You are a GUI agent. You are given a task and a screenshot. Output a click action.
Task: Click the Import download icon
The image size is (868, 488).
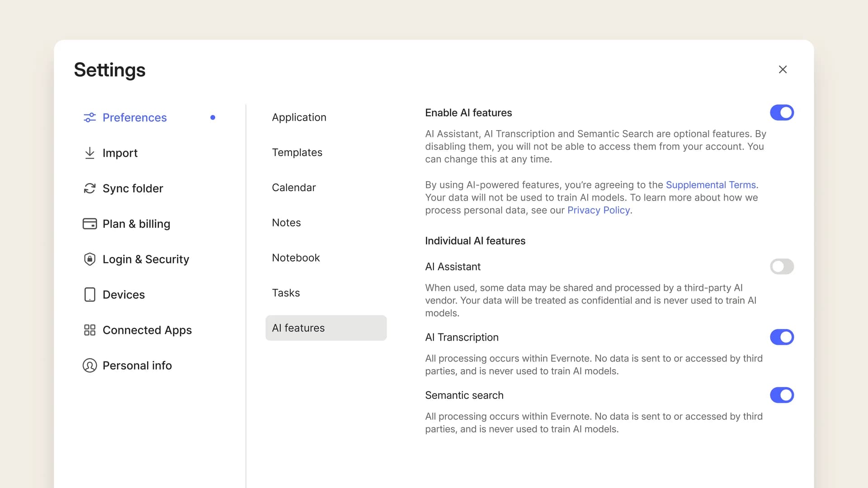[89, 153]
